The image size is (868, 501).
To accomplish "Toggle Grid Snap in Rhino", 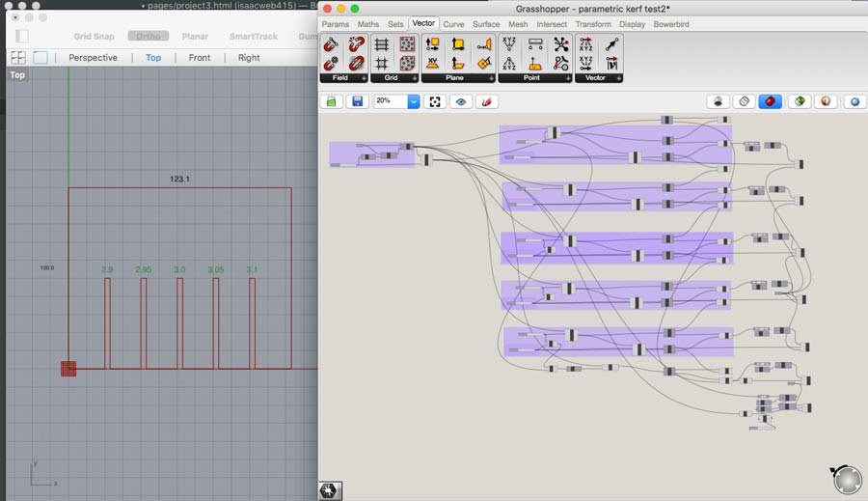I will (95, 36).
